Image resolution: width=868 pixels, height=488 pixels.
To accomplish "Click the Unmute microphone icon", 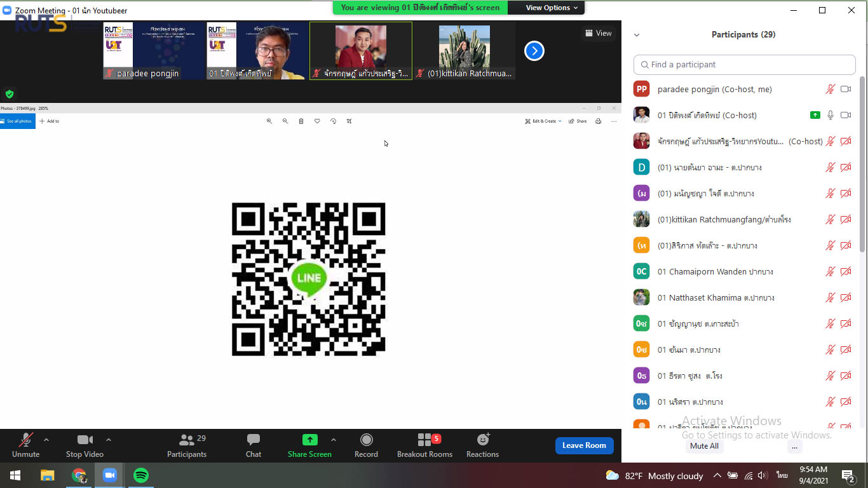I will 26,440.
